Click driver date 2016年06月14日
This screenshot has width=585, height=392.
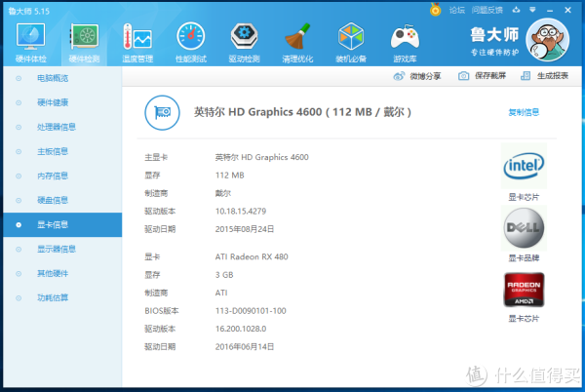245,347
